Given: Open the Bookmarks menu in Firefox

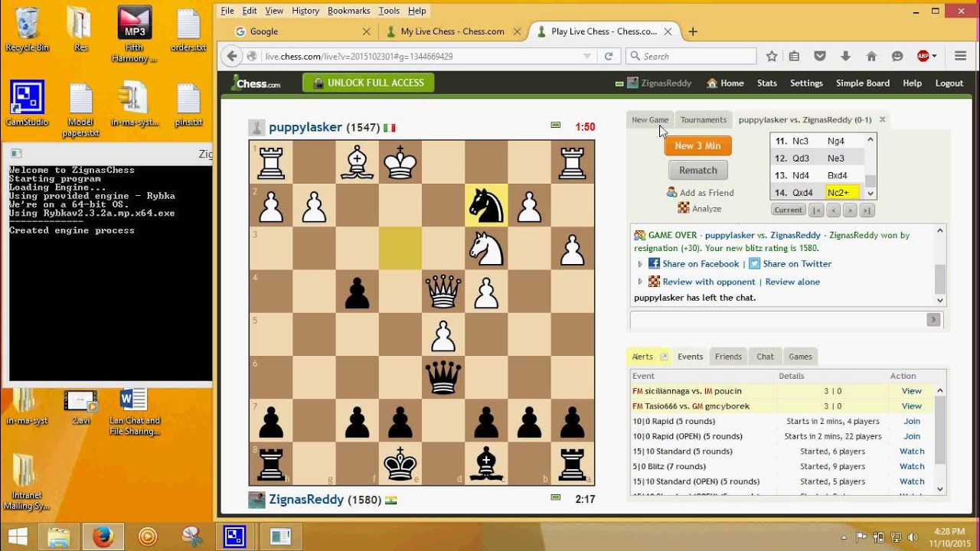Looking at the screenshot, I should click(348, 11).
